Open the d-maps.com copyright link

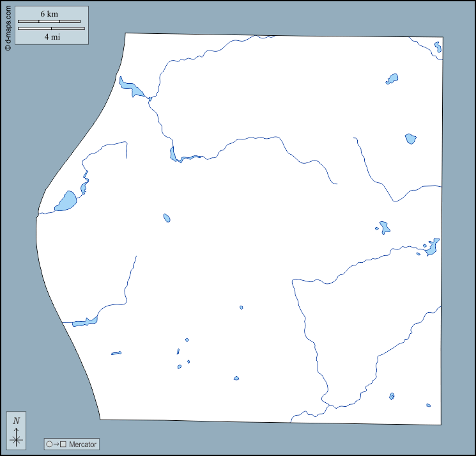pyautogui.click(x=8, y=26)
